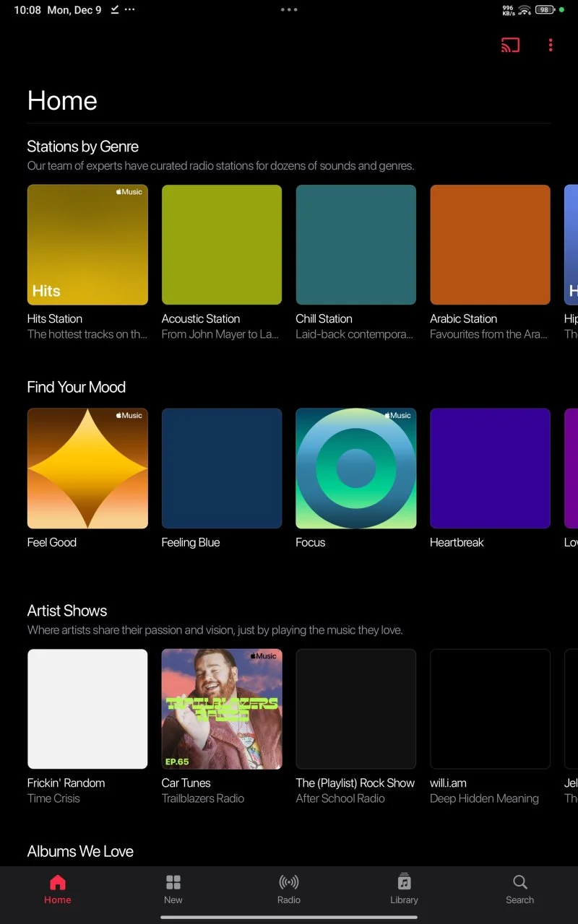Tap the After School Radio subtitle
Image resolution: width=578 pixels, height=924 pixels.
pos(340,798)
